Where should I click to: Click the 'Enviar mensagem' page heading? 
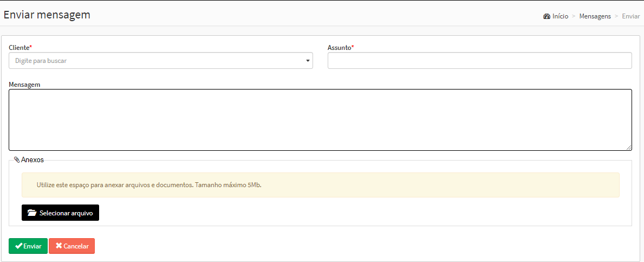click(x=47, y=15)
